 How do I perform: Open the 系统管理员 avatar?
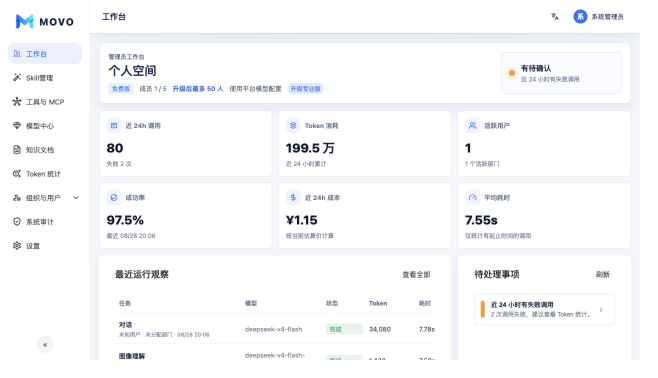580,16
